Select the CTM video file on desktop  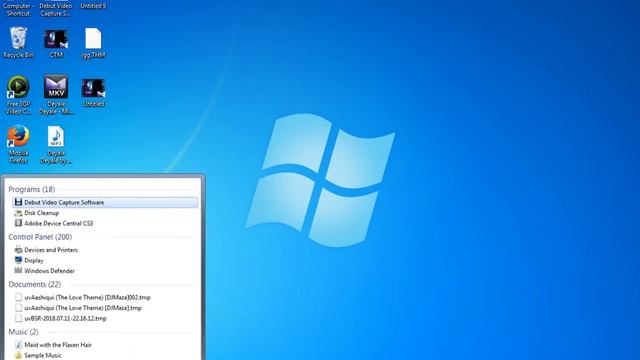[x=56, y=42]
